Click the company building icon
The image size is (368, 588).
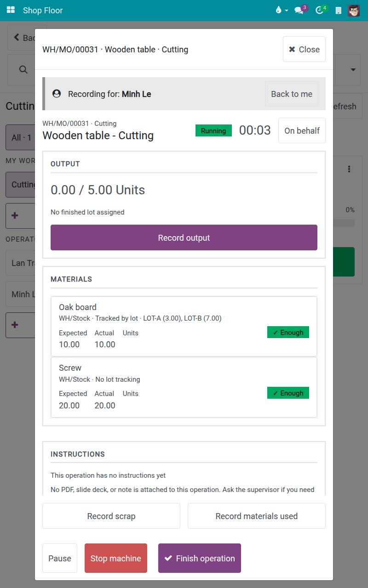click(339, 10)
